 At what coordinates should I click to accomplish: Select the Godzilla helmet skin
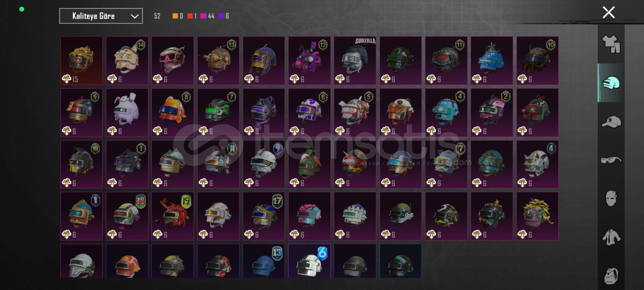(x=355, y=61)
